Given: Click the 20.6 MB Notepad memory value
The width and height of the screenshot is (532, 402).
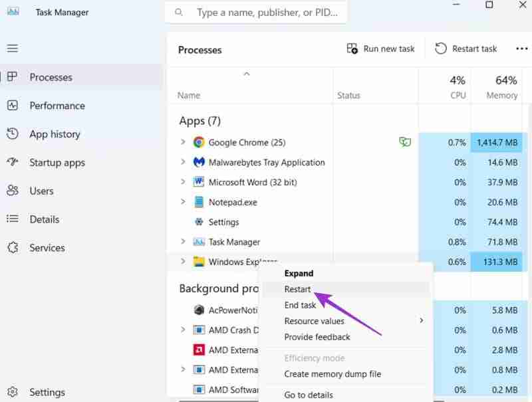Looking at the screenshot, I should [x=503, y=203].
